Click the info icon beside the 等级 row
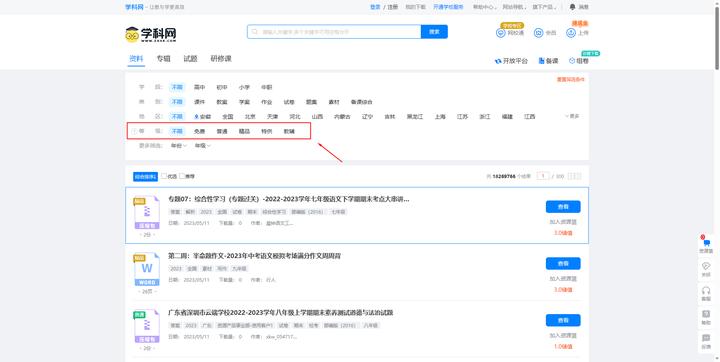 (135, 131)
